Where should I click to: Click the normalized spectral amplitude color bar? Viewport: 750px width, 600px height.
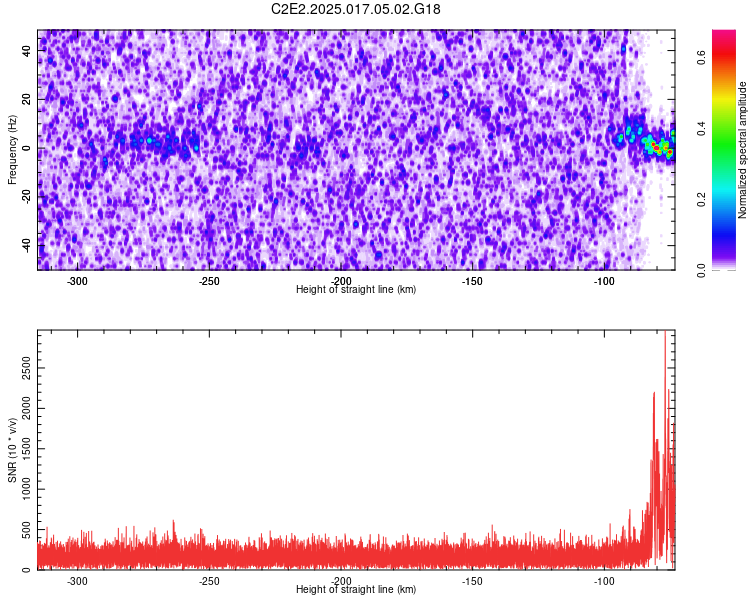click(x=724, y=150)
